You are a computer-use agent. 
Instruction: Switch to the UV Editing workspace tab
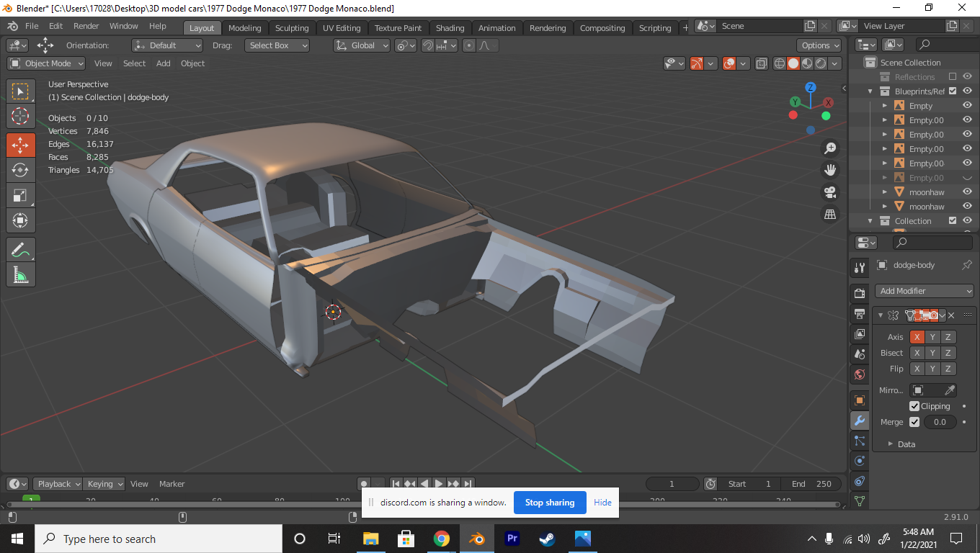click(342, 28)
